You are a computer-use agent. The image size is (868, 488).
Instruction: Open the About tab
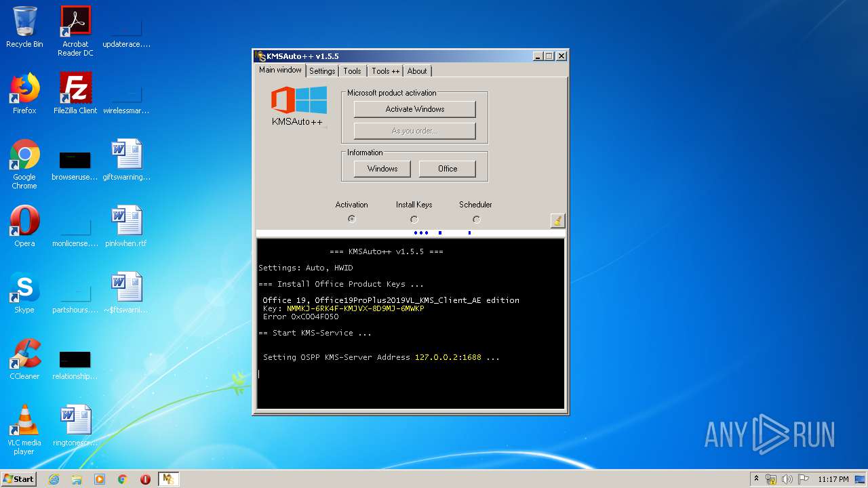(x=417, y=71)
